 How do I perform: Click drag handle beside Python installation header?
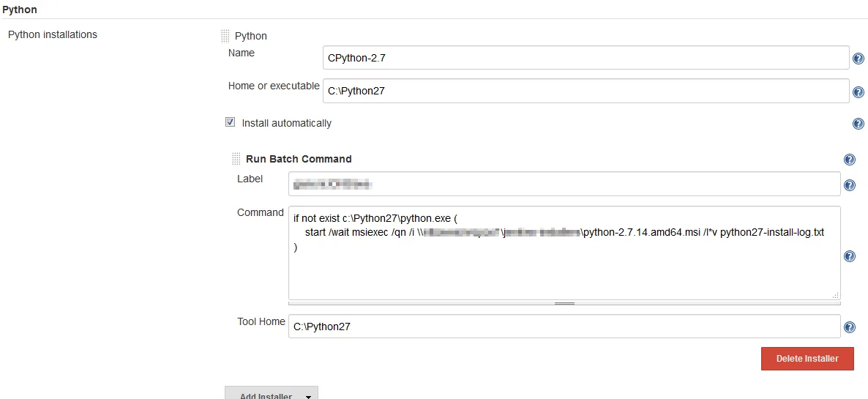coord(225,36)
